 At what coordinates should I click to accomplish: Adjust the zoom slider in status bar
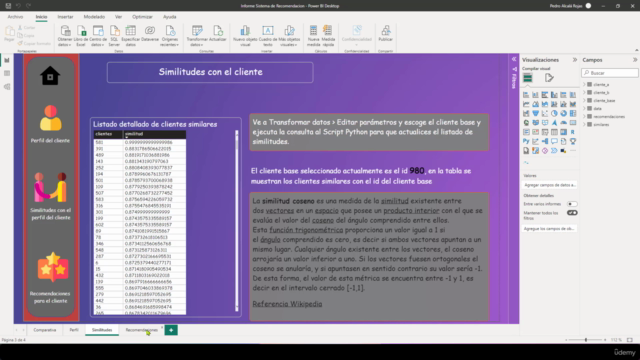pyautogui.click(x=586, y=340)
